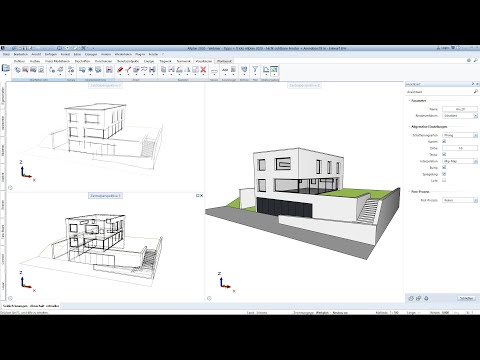
Task: Click the Dicke value field
Action: click(460, 148)
